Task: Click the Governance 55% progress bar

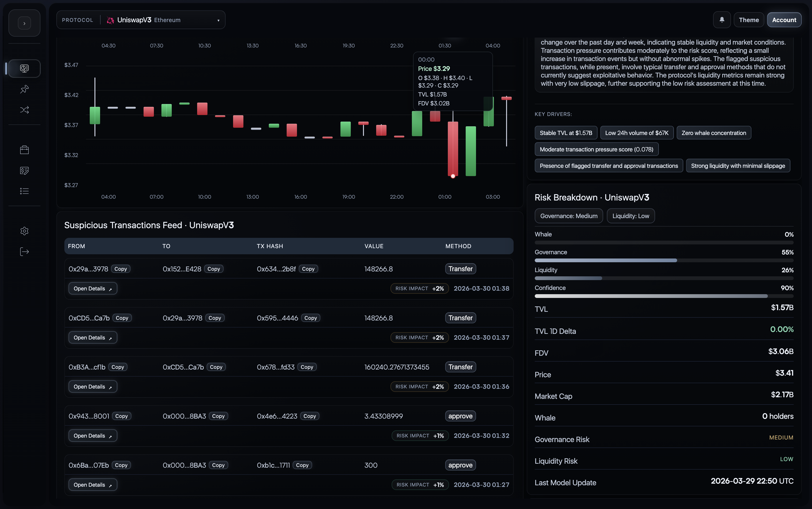Action: tap(664, 261)
